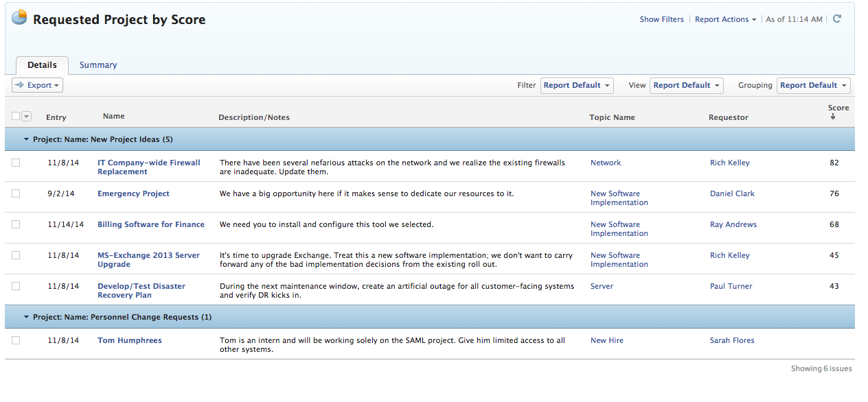Toggle the select-all checkbox in header

(x=16, y=117)
